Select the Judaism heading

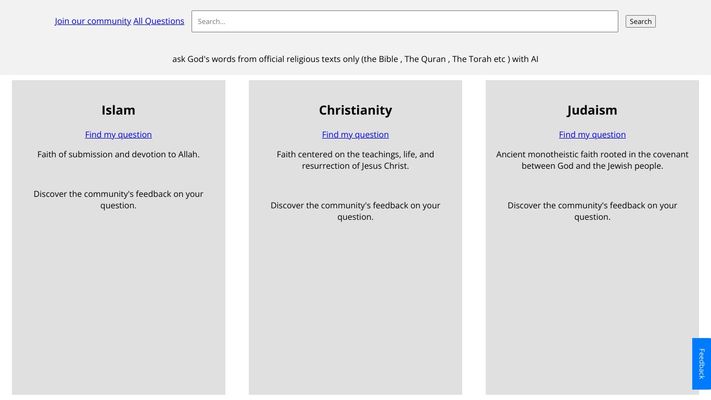pyautogui.click(x=592, y=110)
